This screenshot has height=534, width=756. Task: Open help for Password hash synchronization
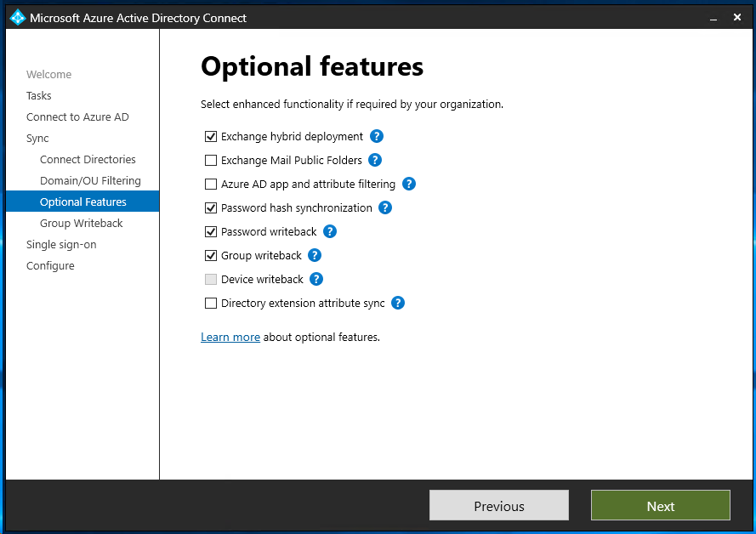coord(385,207)
